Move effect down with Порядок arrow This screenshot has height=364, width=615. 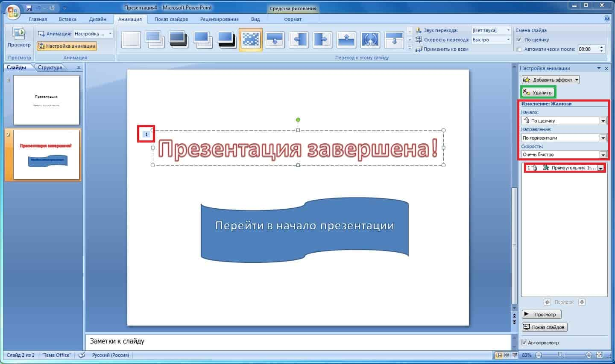tap(582, 302)
